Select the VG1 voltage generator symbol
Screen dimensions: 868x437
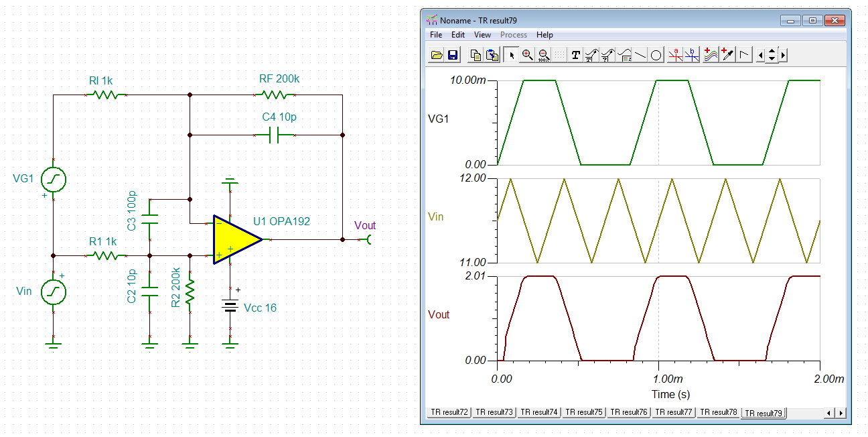(53, 179)
